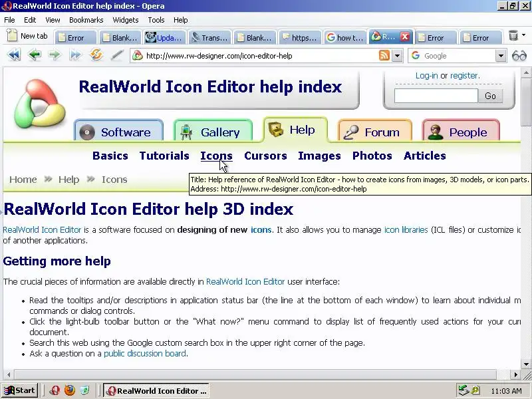532x399 pixels.
Task: Open the 'public discussion board' link
Action: click(145, 354)
